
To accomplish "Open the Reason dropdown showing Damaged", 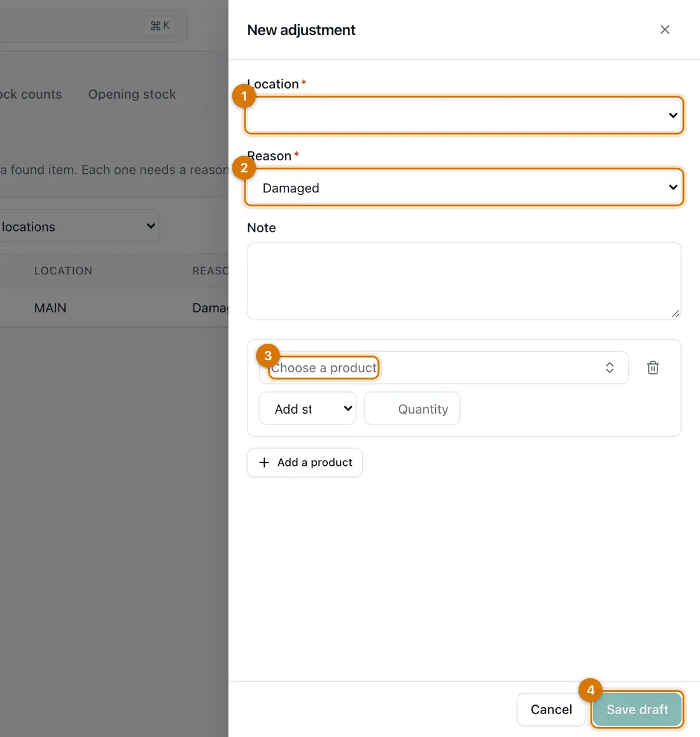I will point(463,187).
